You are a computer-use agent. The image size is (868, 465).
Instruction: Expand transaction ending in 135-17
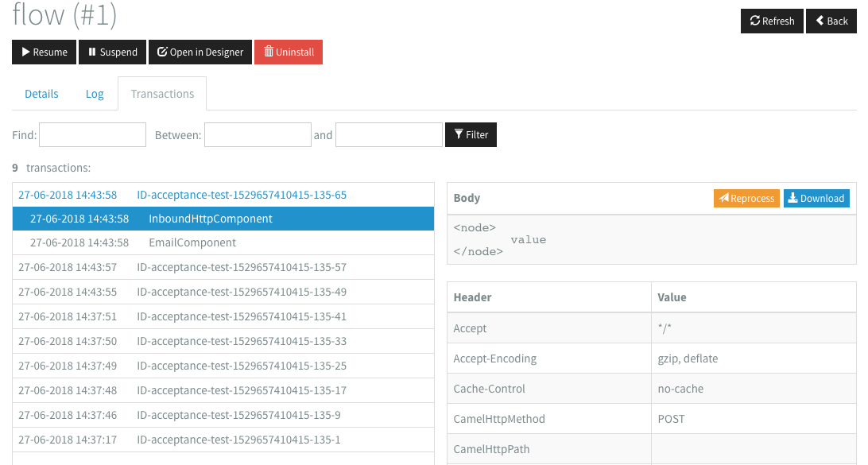click(x=223, y=390)
